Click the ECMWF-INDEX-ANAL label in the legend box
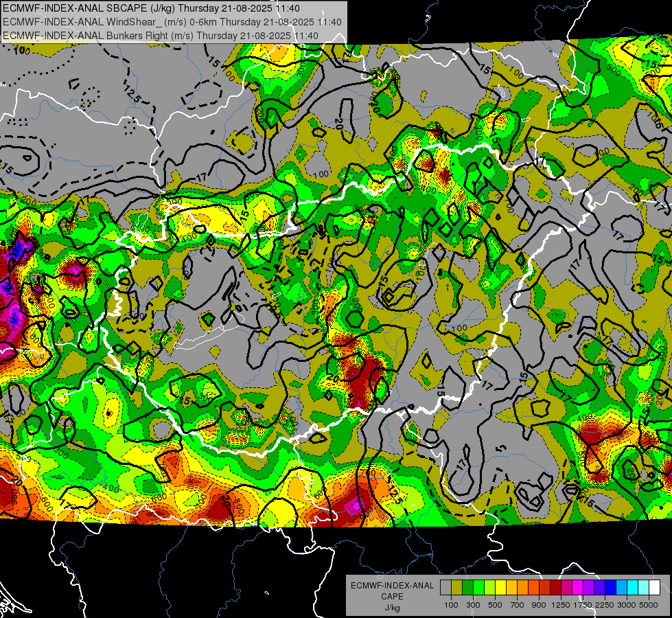Image resolution: width=672 pixels, height=618 pixels. pos(392,586)
